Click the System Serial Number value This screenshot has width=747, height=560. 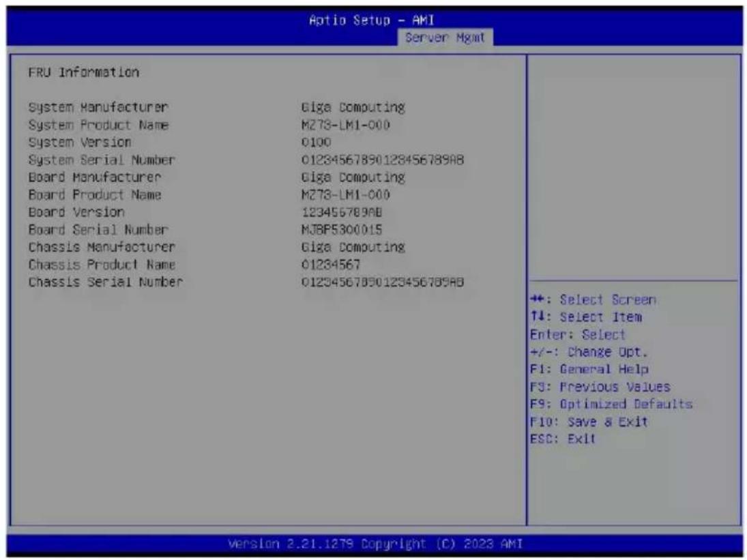click(383, 160)
